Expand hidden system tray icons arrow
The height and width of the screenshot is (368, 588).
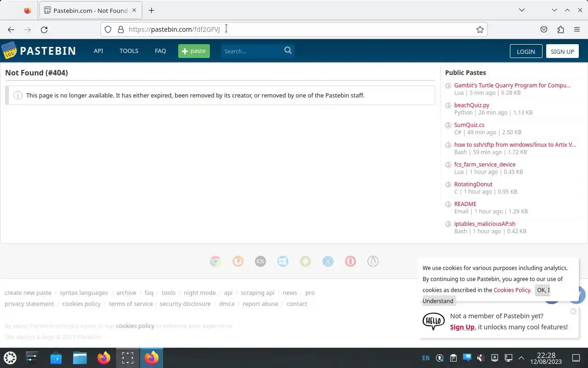coord(521,358)
